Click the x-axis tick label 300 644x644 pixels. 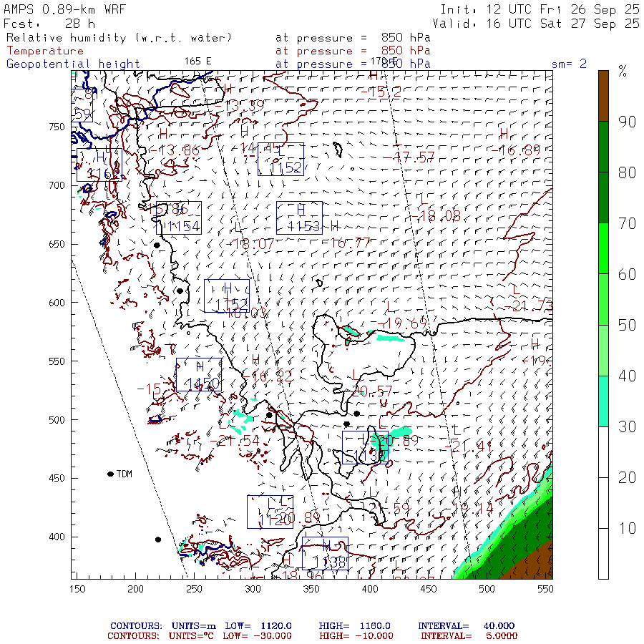(253, 590)
